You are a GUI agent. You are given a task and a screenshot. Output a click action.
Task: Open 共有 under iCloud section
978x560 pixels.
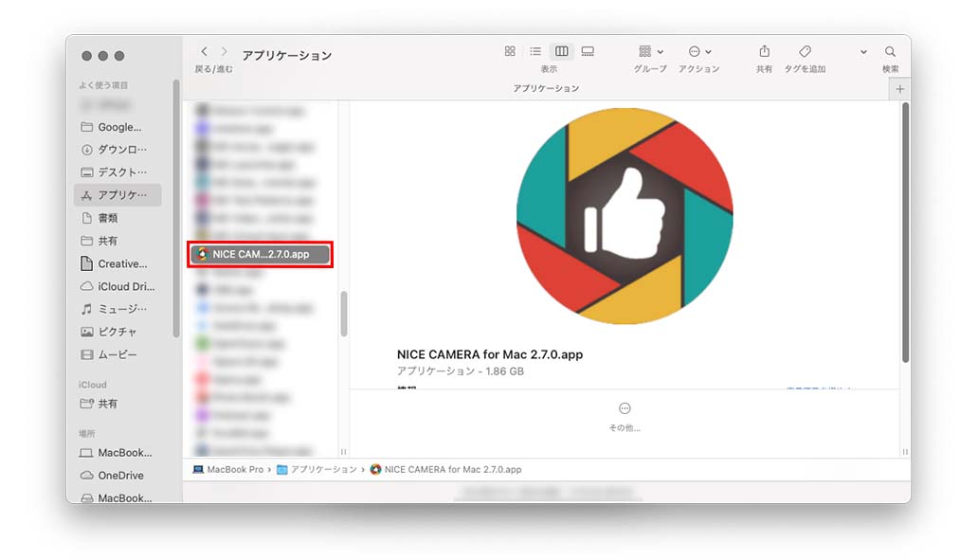(118, 404)
